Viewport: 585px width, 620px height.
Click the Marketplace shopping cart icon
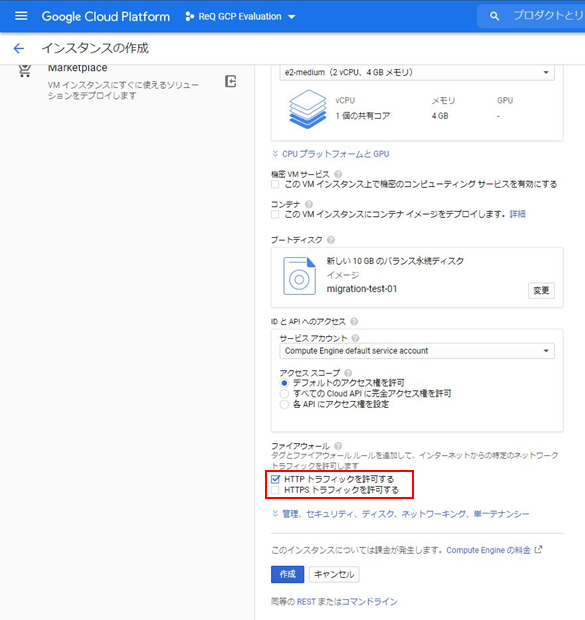coord(25,71)
